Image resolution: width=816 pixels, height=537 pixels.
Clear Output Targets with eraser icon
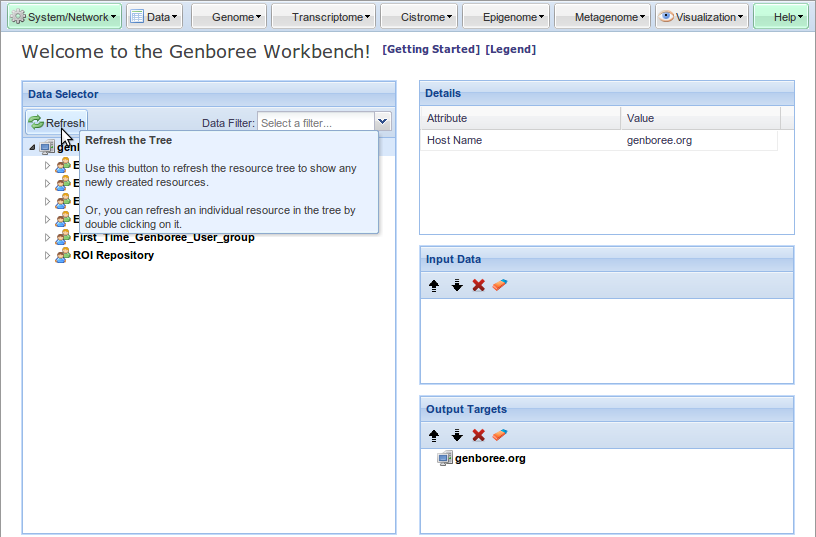coord(501,435)
